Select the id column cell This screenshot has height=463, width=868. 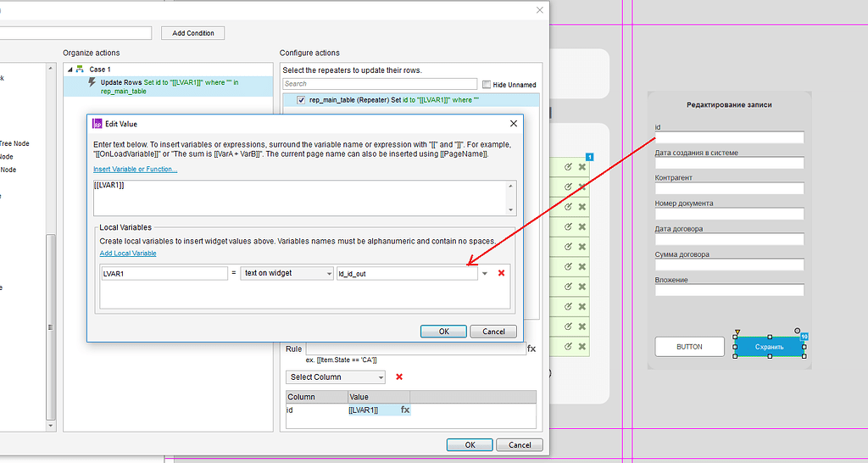(317, 410)
